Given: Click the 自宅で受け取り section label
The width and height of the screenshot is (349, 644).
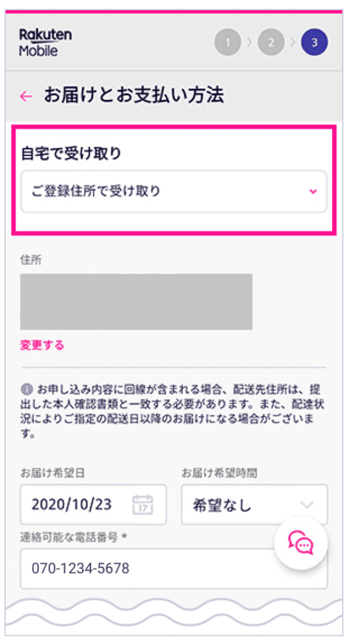Looking at the screenshot, I should click(71, 153).
